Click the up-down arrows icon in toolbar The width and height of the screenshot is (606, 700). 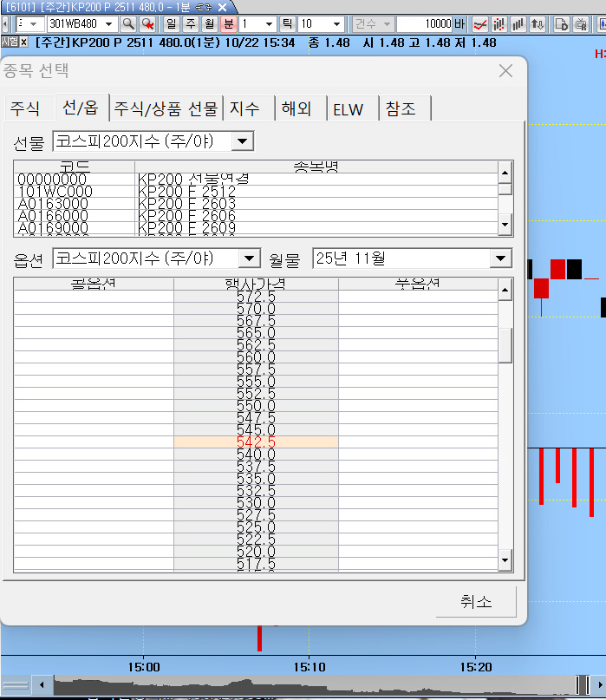point(538,24)
